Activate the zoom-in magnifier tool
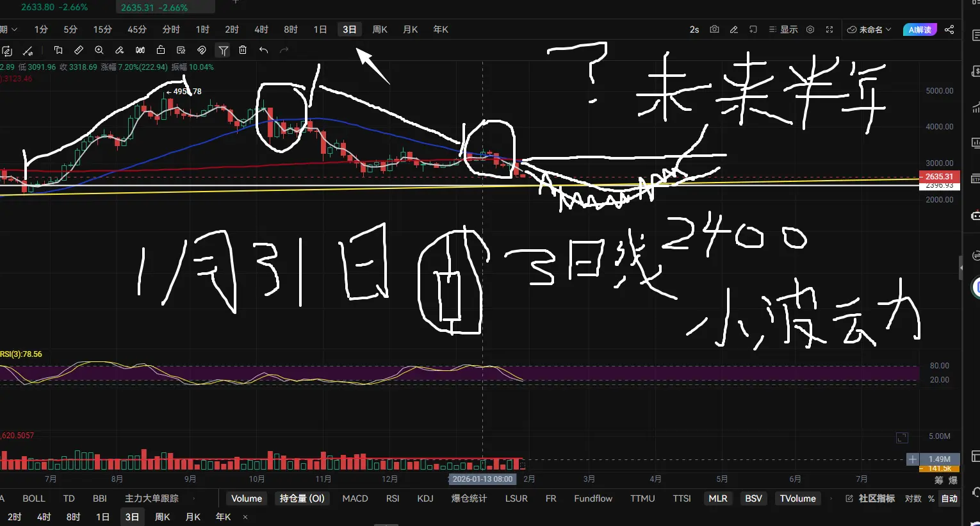The image size is (980, 526). (99, 50)
